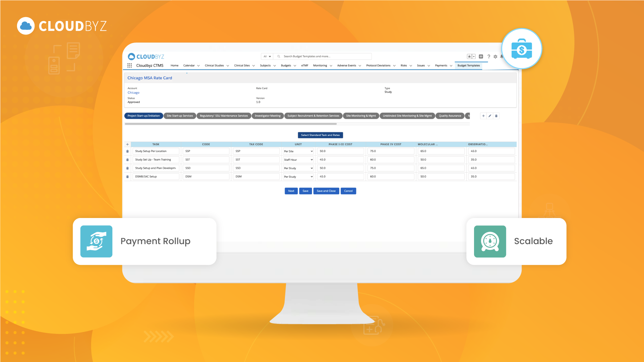644x362 pixels.
Task: Open the Chicago account link
Action: [133, 93]
